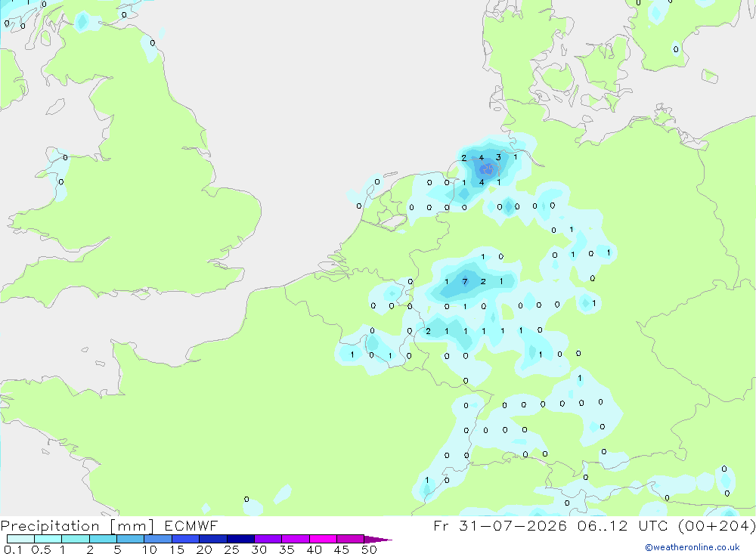Image resolution: width=756 pixels, height=554 pixels.
Task: Click legend label '15'
Action: [x=177, y=549]
